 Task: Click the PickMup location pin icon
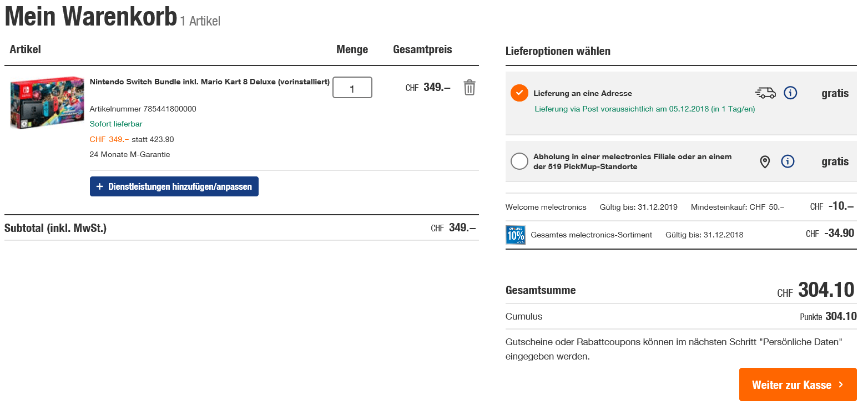click(x=765, y=162)
